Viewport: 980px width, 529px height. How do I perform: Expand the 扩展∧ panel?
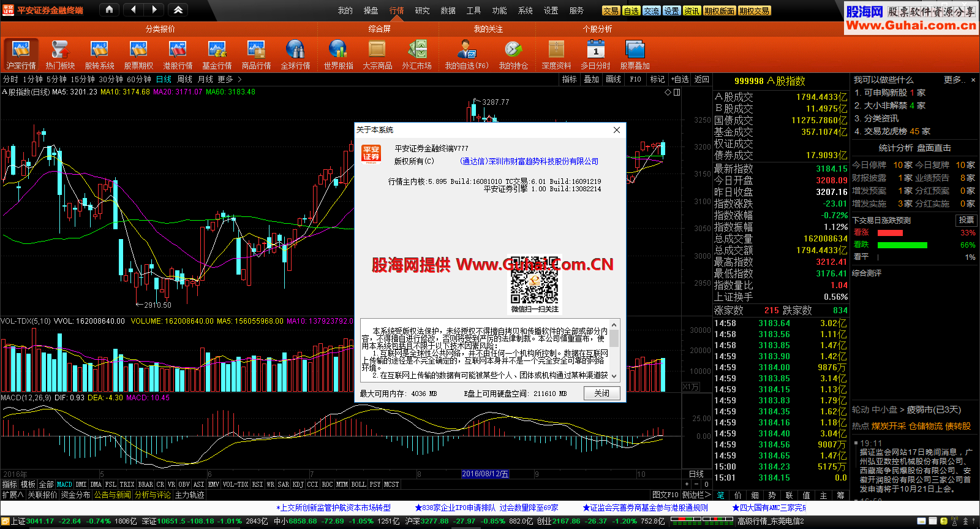pyautogui.click(x=13, y=495)
